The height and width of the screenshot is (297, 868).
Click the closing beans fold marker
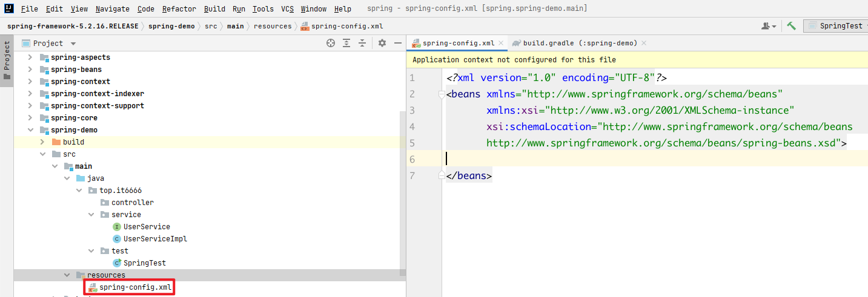coord(442,175)
